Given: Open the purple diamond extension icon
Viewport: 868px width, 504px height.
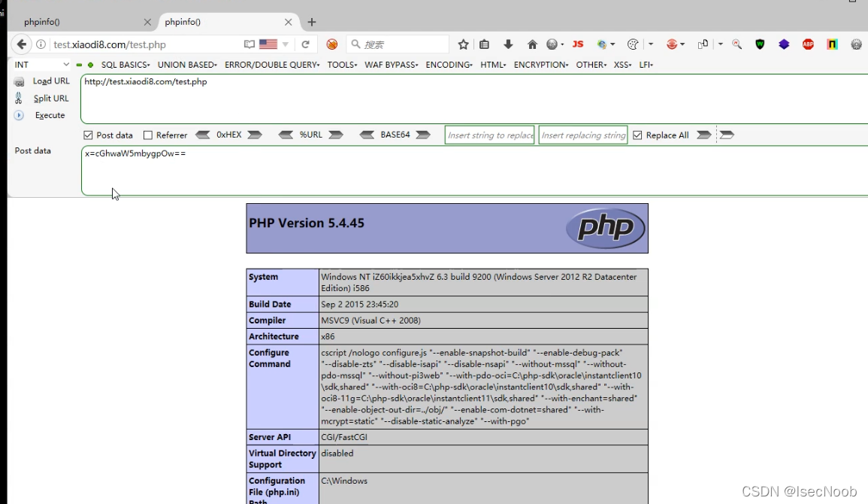Looking at the screenshot, I should click(x=784, y=44).
